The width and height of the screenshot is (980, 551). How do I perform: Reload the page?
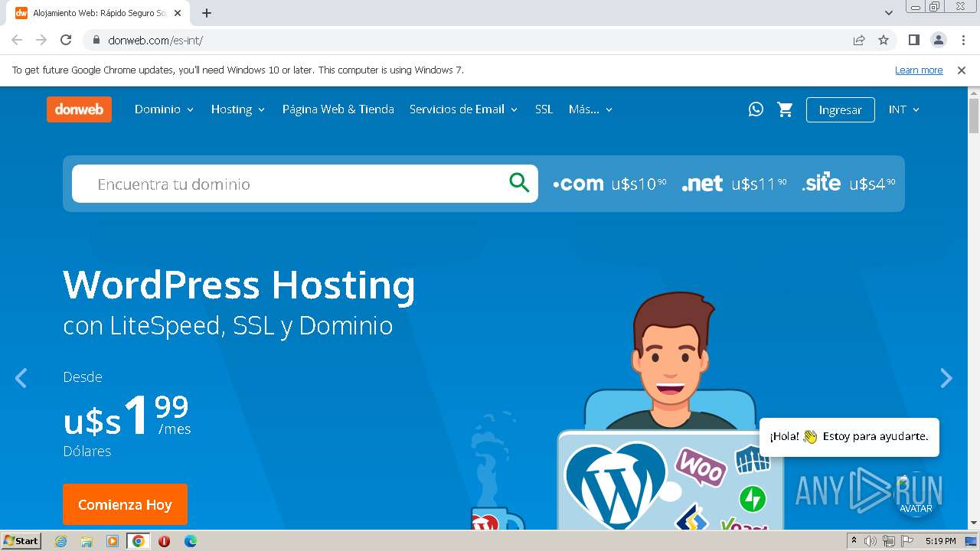66,41
